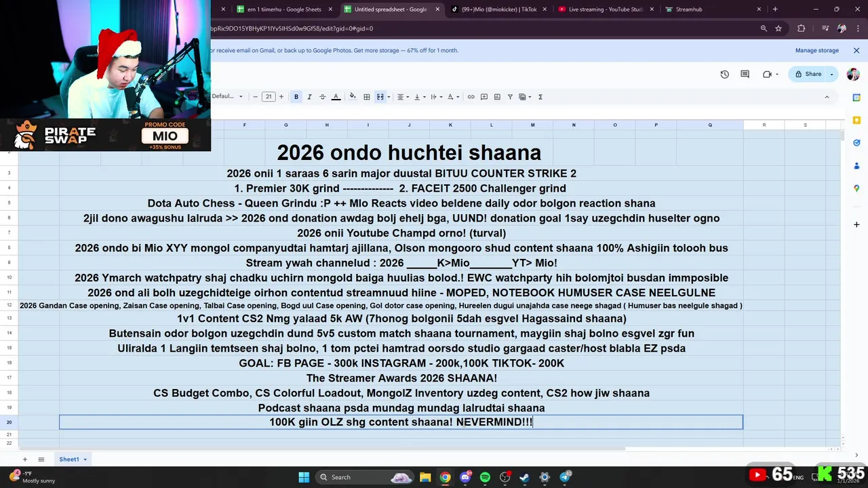Viewport: 868px width, 488px height.
Task: Open the fill color picker
Action: coord(352,97)
